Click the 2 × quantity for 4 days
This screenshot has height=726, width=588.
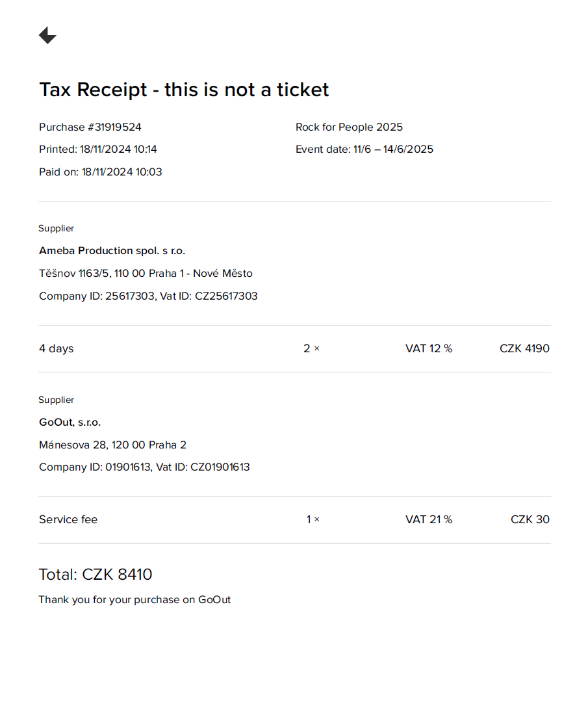[x=312, y=348]
